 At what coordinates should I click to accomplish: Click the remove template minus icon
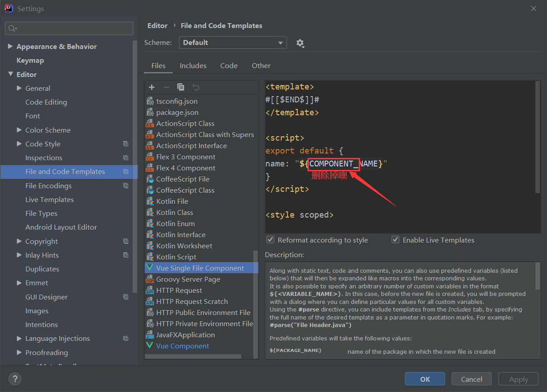point(166,87)
